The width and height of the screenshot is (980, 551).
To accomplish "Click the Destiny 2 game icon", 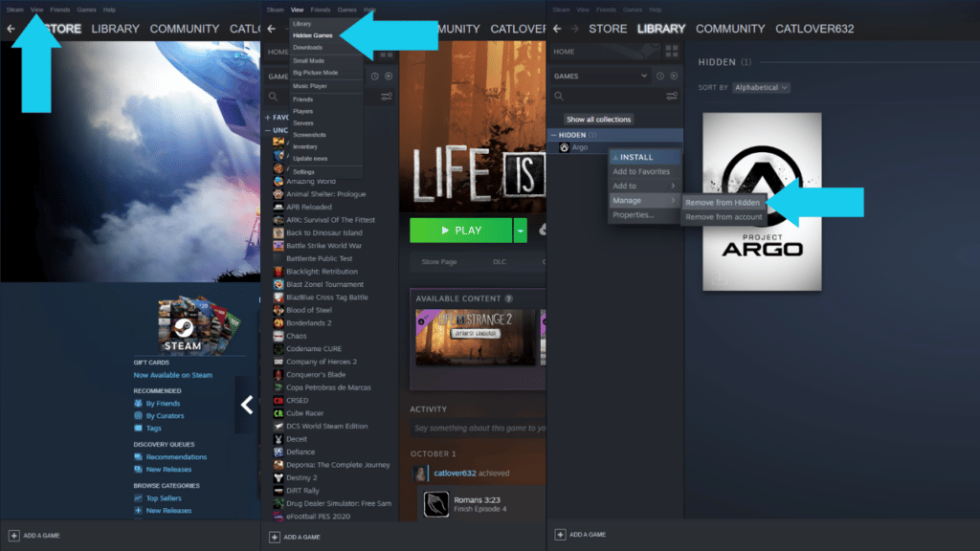I will click(x=278, y=478).
